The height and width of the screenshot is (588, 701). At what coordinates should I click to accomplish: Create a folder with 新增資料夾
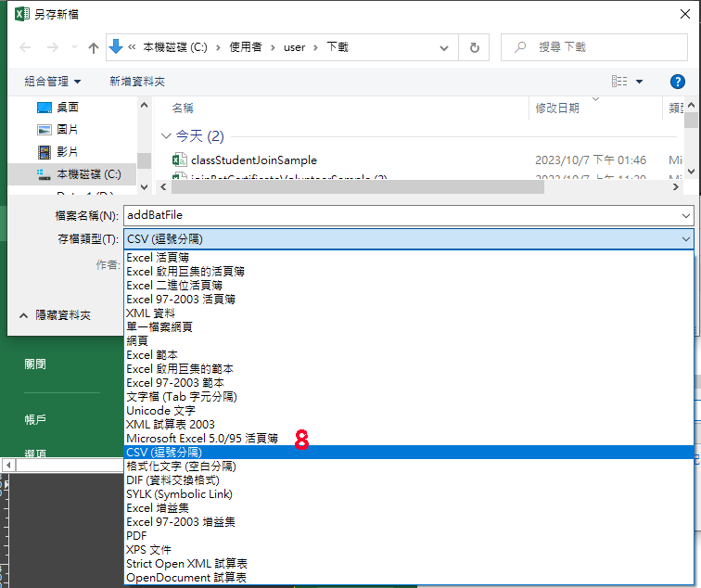tap(137, 82)
